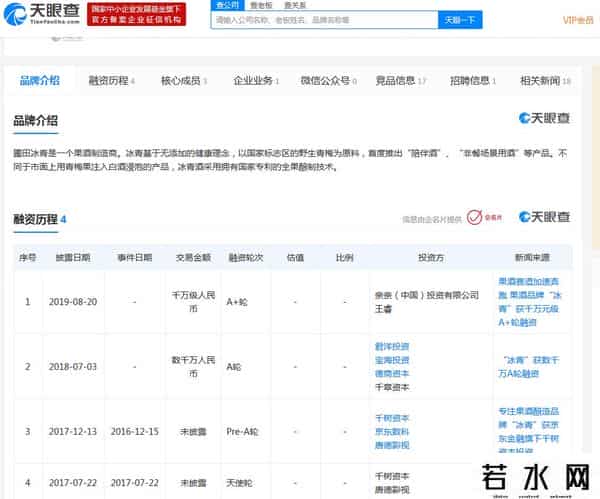
Task: Switch to the 竞品信息 tab
Action: click(x=401, y=81)
